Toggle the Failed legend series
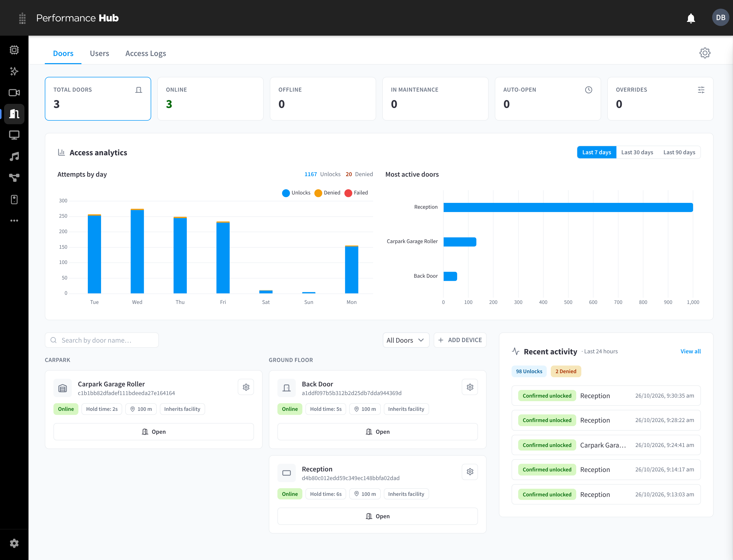The width and height of the screenshot is (733, 560). 356,193
